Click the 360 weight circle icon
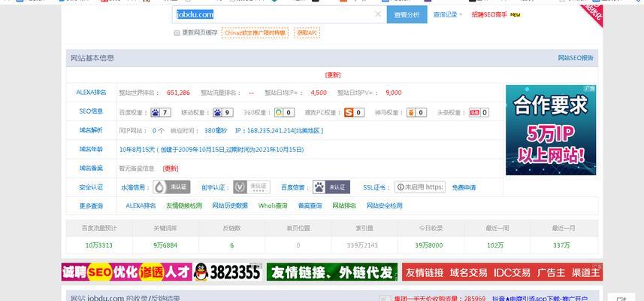This screenshot has height=301, width=644. [279, 112]
